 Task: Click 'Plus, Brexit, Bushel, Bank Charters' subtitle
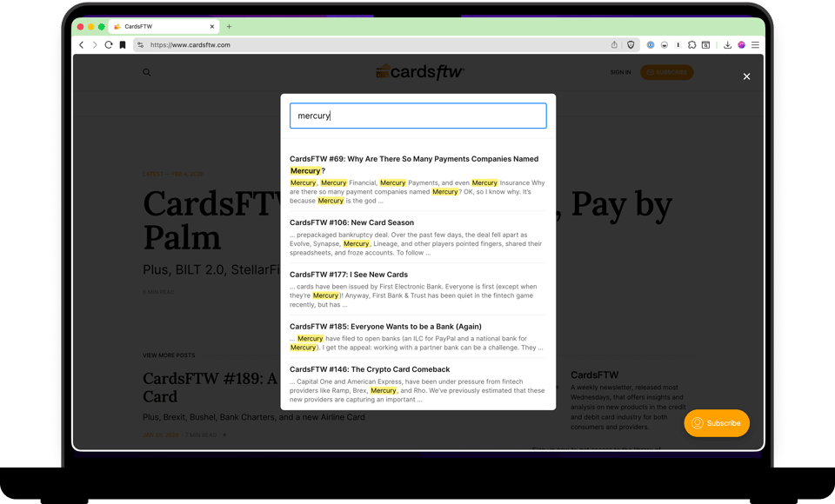(253, 417)
